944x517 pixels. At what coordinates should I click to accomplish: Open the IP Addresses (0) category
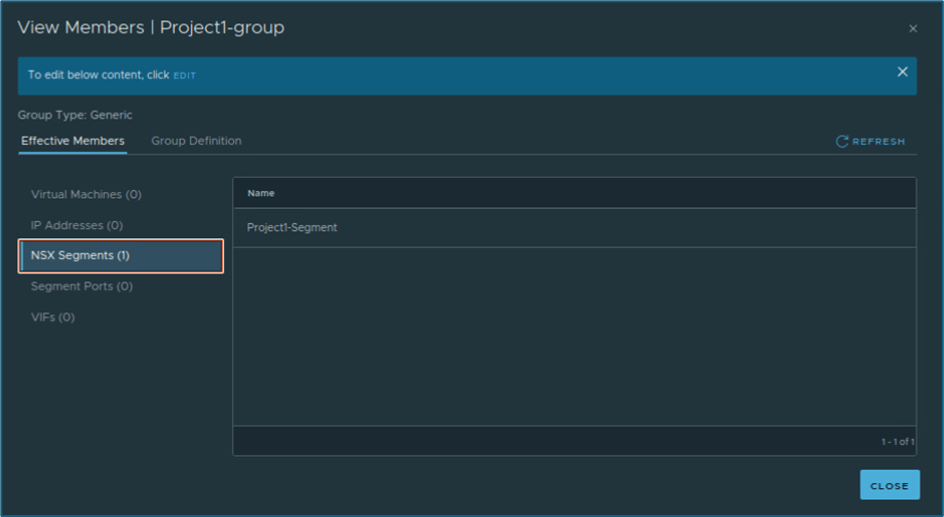click(77, 225)
